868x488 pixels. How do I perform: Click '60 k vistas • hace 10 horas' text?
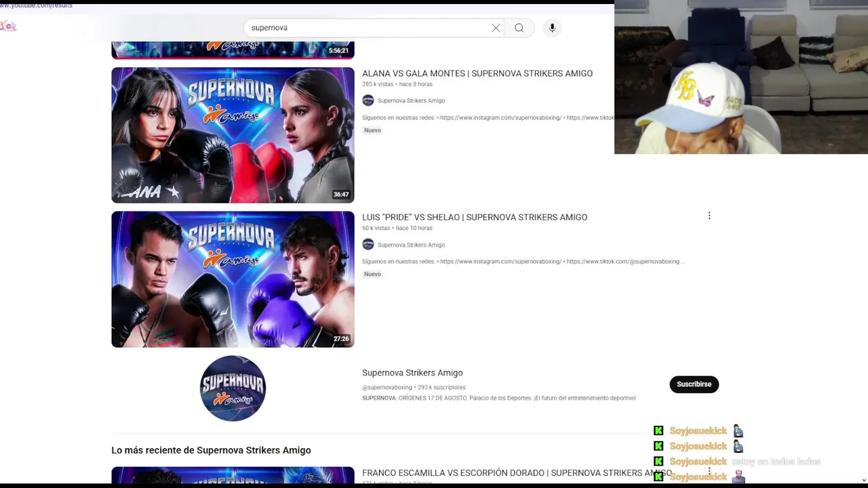pos(397,228)
